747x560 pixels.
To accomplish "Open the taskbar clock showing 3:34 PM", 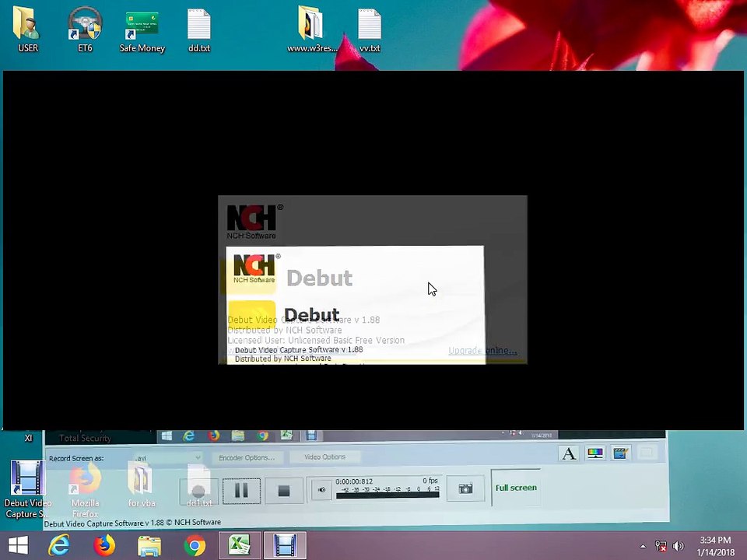I will [716, 546].
